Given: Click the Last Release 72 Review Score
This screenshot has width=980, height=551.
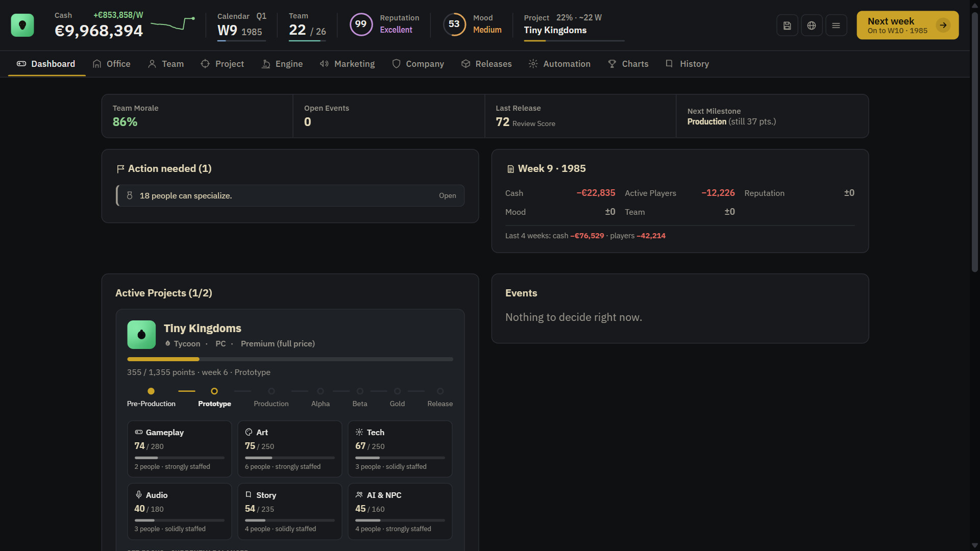Looking at the screenshot, I should [x=525, y=122].
